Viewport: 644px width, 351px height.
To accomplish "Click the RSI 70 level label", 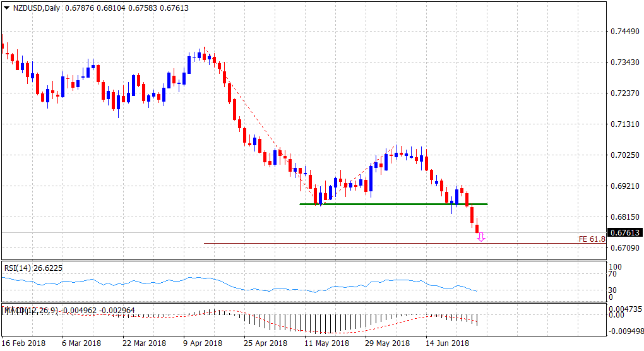I will click(612, 275).
